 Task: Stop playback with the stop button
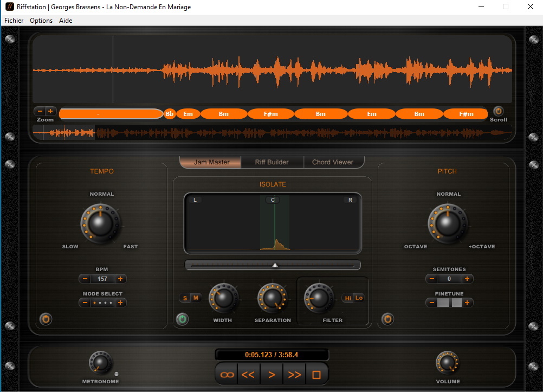tap(316, 375)
